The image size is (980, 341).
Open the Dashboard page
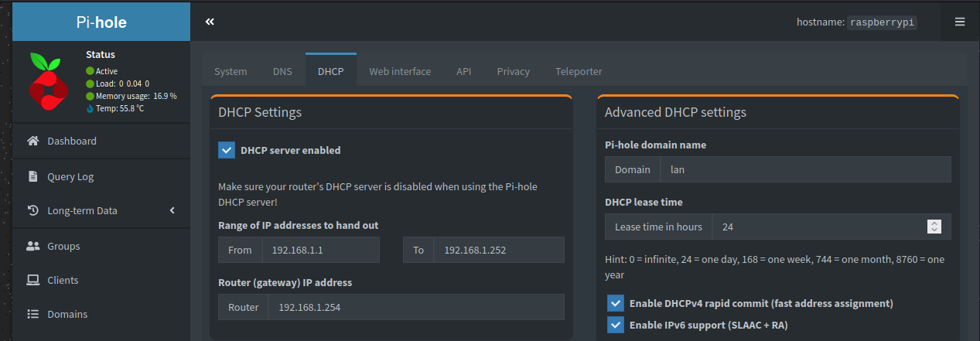[x=101, y=141]
